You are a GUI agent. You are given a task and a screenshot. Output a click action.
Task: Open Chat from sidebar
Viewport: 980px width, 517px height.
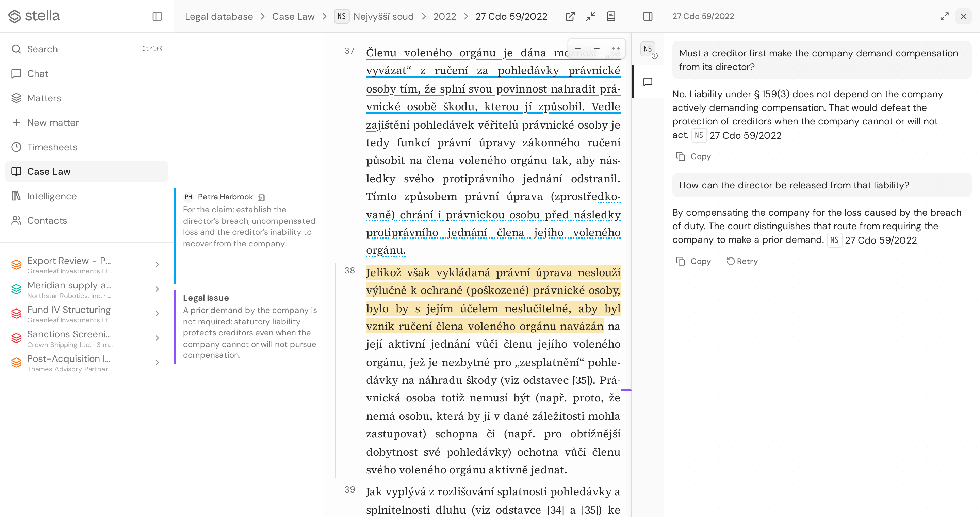87,73
